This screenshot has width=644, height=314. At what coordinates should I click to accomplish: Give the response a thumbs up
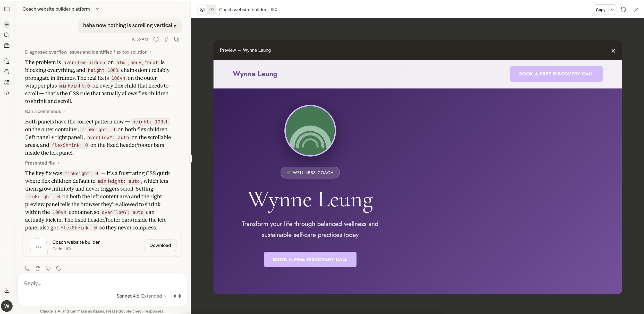(38, 268)
